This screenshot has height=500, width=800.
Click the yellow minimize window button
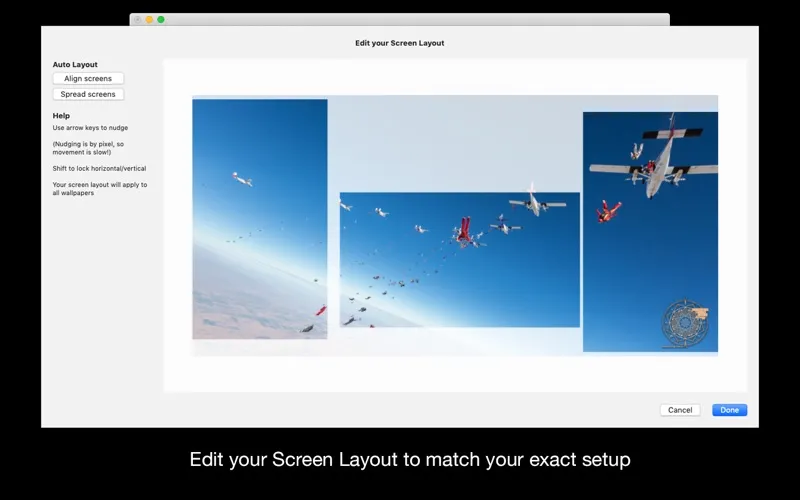pos(149,19)
